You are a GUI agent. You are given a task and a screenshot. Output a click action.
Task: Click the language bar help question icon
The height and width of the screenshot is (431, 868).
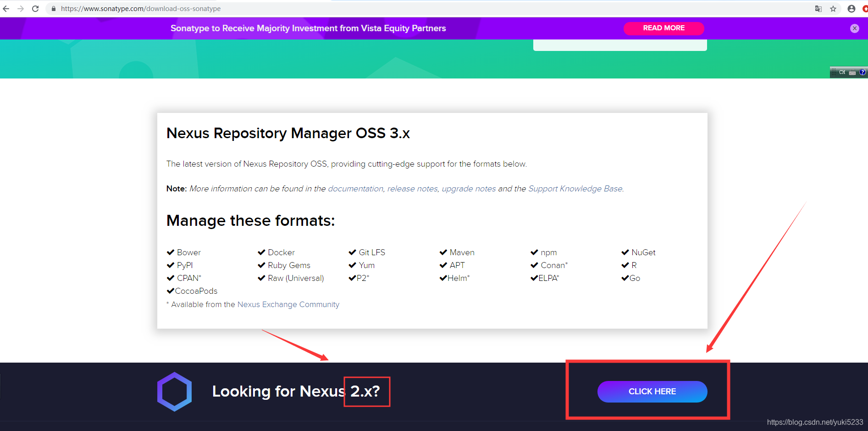pyautogui.click(x=862, y=72)
